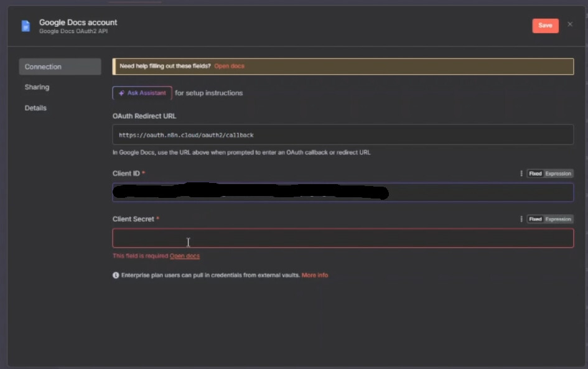The image size is (588, 369).
Task: Open the Connection tab
Action: tap(60, 67)
